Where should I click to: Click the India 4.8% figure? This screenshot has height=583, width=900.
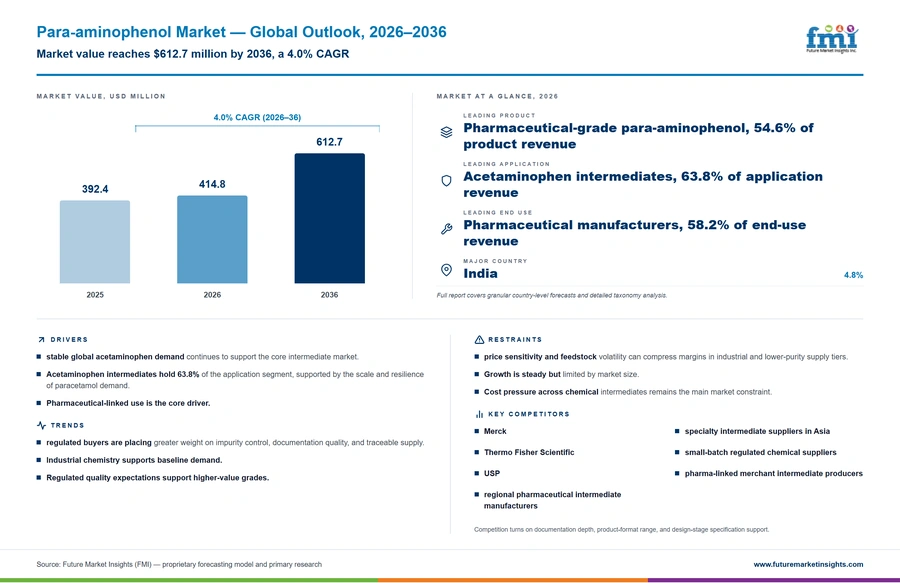[x=853, y=275]
